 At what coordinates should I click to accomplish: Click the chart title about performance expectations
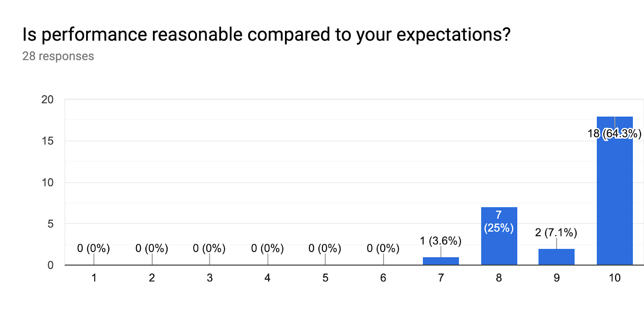click(x=266, y=35)
